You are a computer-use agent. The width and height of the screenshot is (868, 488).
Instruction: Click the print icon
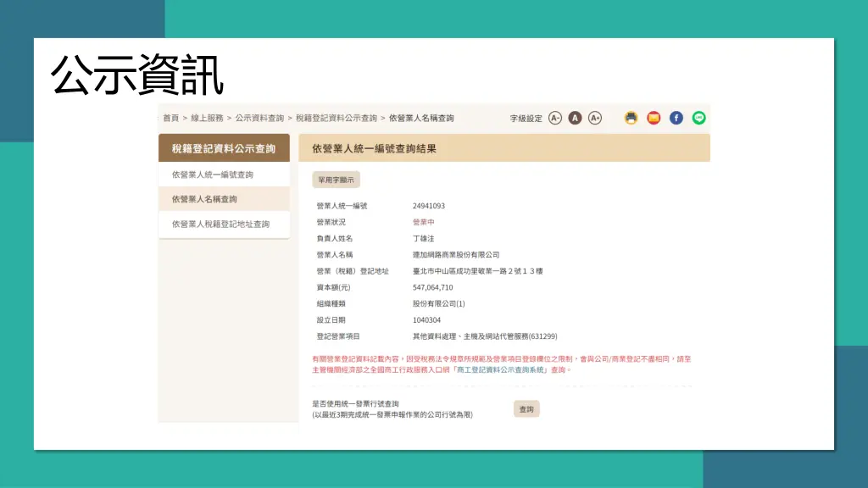[x=631, y=119]
